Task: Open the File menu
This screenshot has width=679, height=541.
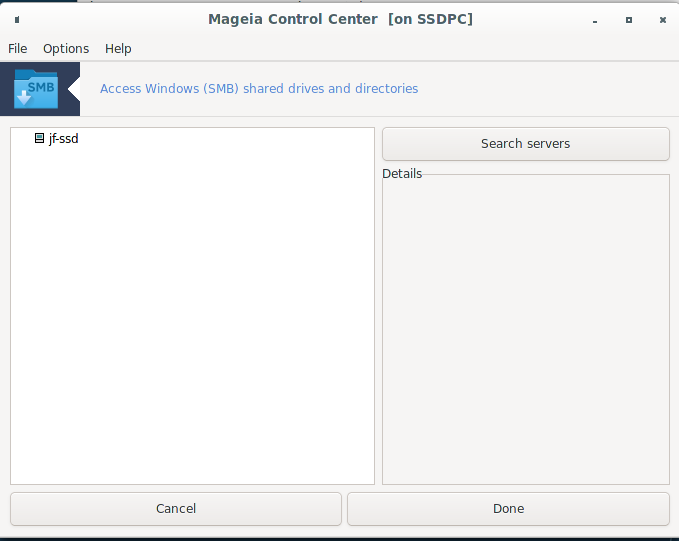Action: [x=17, y=49]
